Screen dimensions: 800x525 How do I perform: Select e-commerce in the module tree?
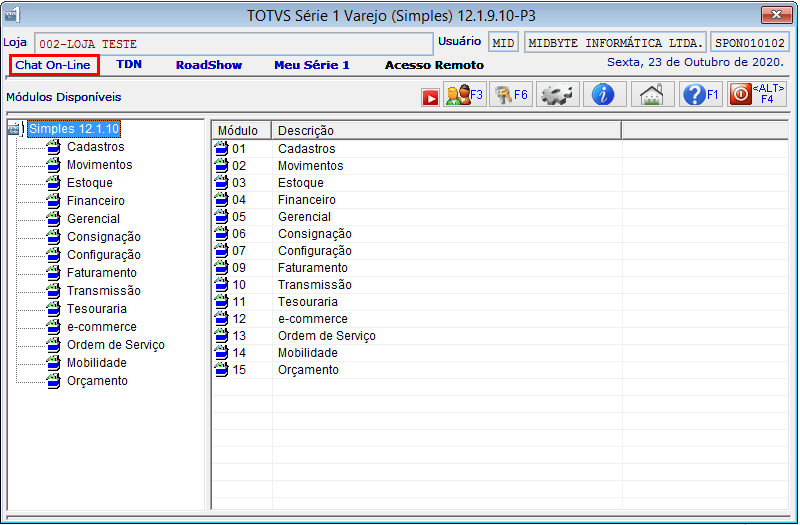pos(102,327)
